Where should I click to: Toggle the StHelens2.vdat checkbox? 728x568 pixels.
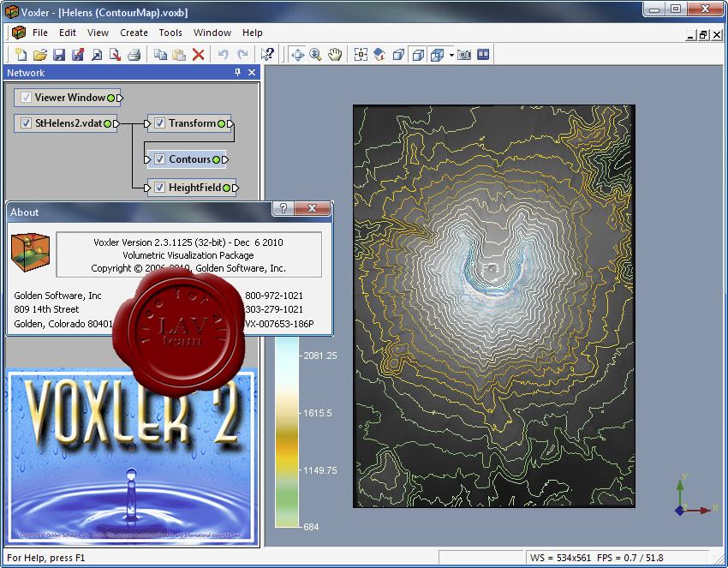26,123
